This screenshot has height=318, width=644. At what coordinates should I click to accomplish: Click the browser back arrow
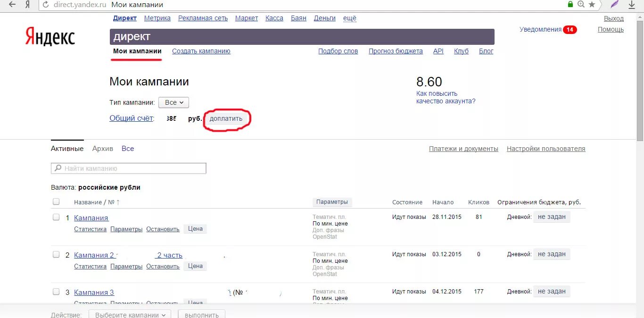click(x=12, y=4)
